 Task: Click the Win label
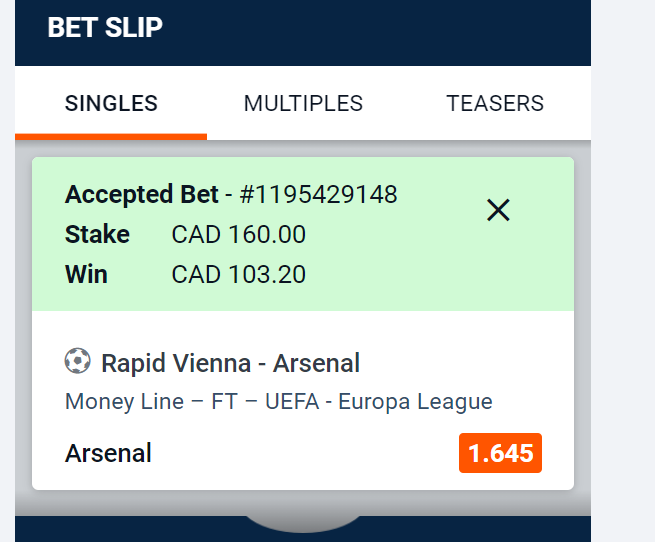pos(86,274)
